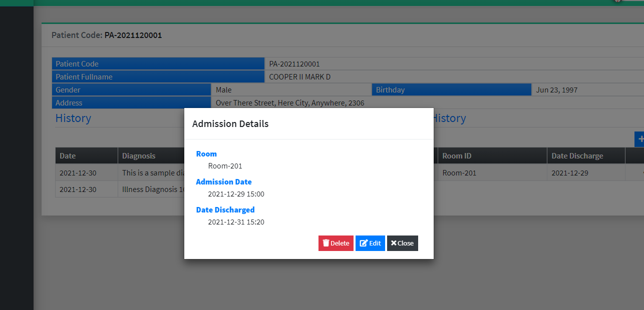The height and width of the screenshot is (310, 644).
Task: Click the Birthday label cell
Action: (452, 90)
